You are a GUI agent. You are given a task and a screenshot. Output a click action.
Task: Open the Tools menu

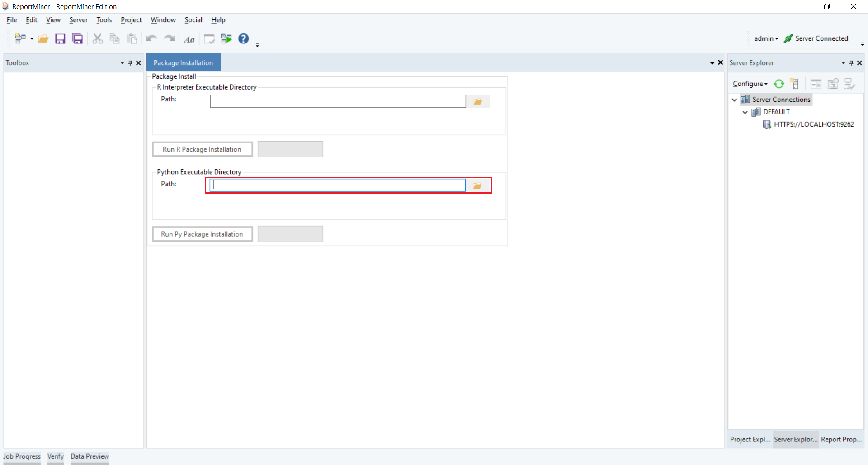(x=104, y=20)
